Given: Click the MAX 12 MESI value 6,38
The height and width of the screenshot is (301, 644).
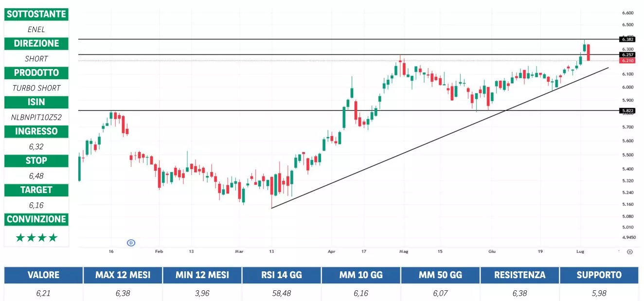Looking at the screenshot, I should 122,293.
